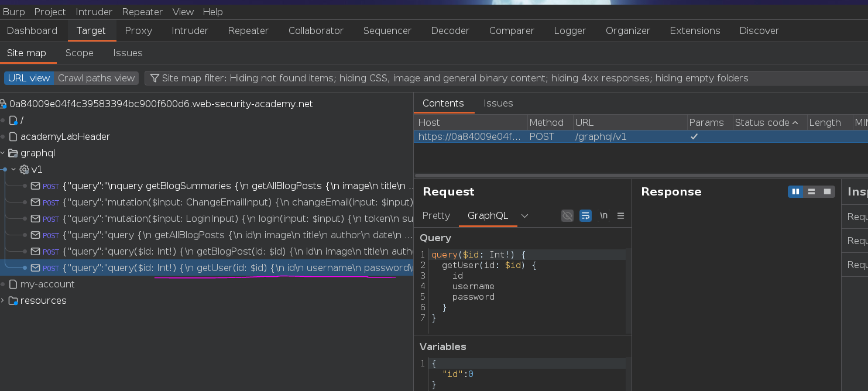Open the Project menu
The image size is (868, 391).
pyautogui.click(x=50, y=12)
